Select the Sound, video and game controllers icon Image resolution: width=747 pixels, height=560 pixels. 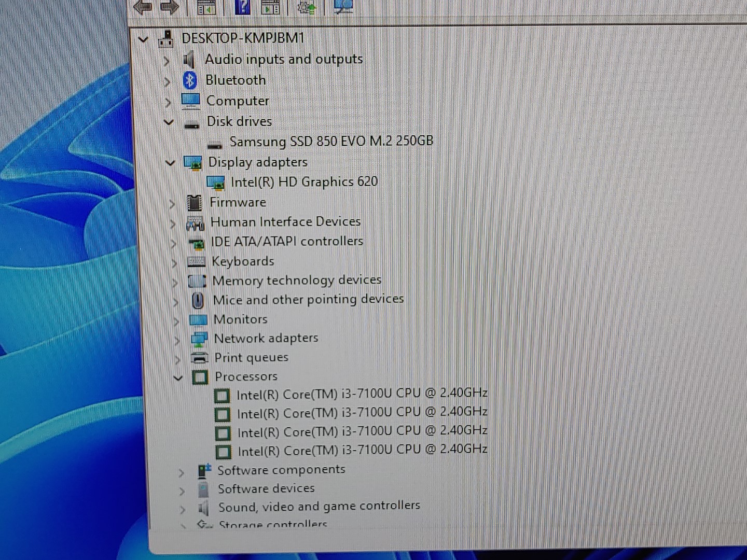(203, 508)
